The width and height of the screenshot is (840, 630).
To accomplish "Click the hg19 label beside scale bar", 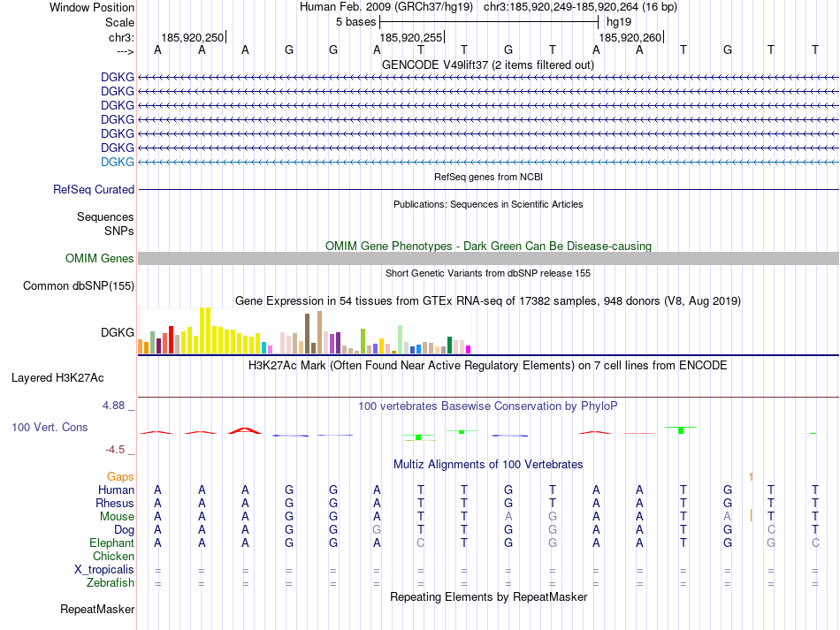I will pos(619,22).
